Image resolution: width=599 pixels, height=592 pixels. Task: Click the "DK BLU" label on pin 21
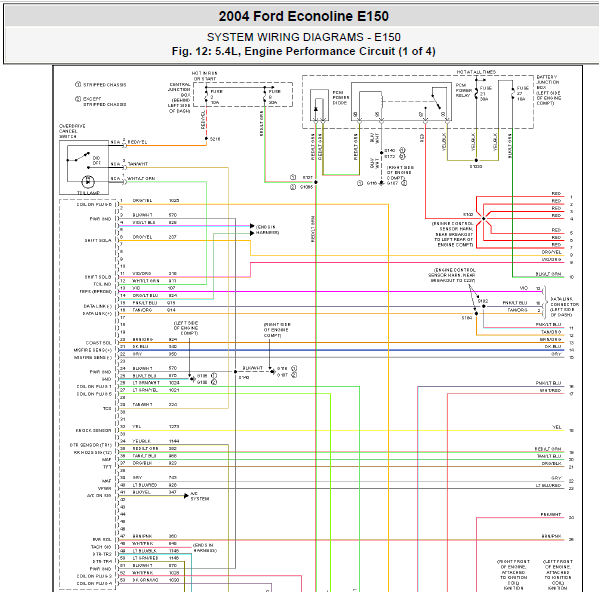pyautogui.click(x=140, y=346)
